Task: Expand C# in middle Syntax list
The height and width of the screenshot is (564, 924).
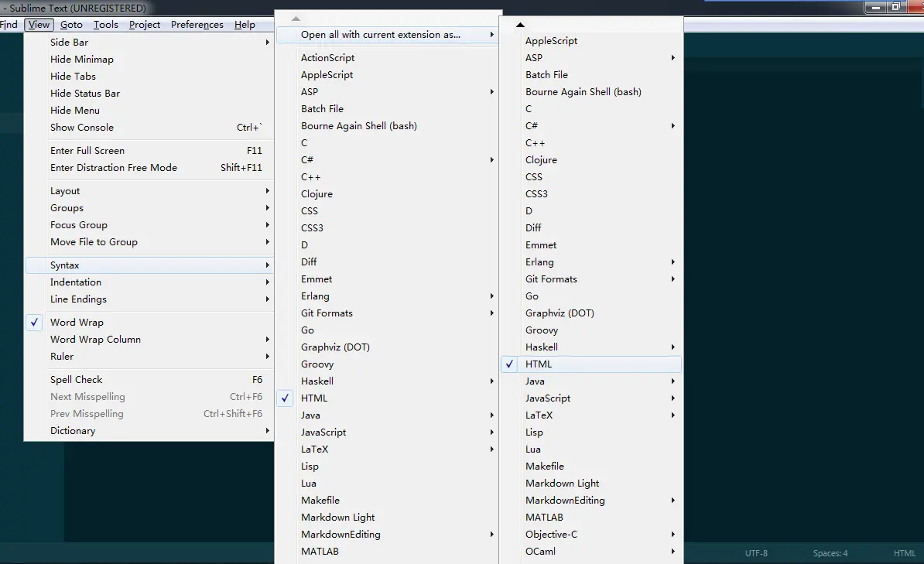Action: point(387,160)
